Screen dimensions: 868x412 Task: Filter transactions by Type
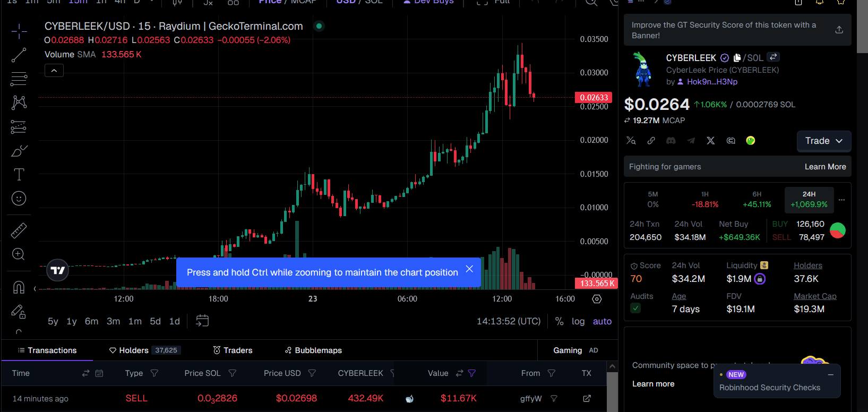[154, 373]
